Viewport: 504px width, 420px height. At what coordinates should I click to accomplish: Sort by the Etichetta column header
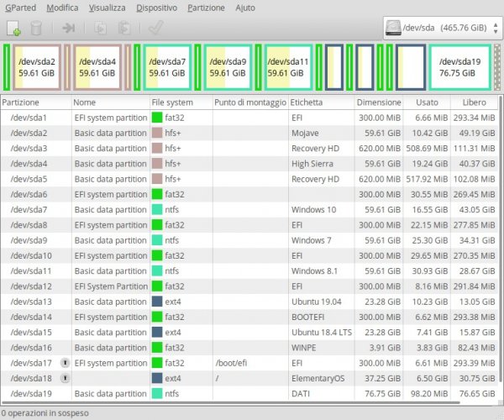pos(322,102)
